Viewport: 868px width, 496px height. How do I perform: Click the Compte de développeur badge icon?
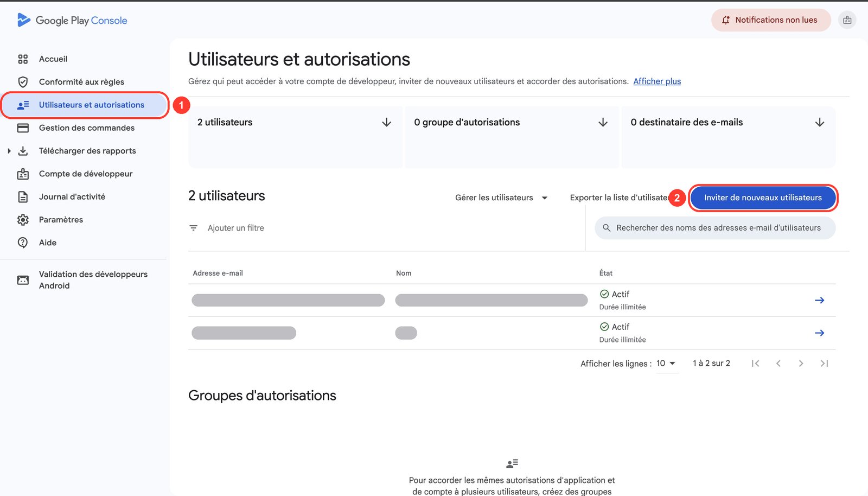(23, 174)
